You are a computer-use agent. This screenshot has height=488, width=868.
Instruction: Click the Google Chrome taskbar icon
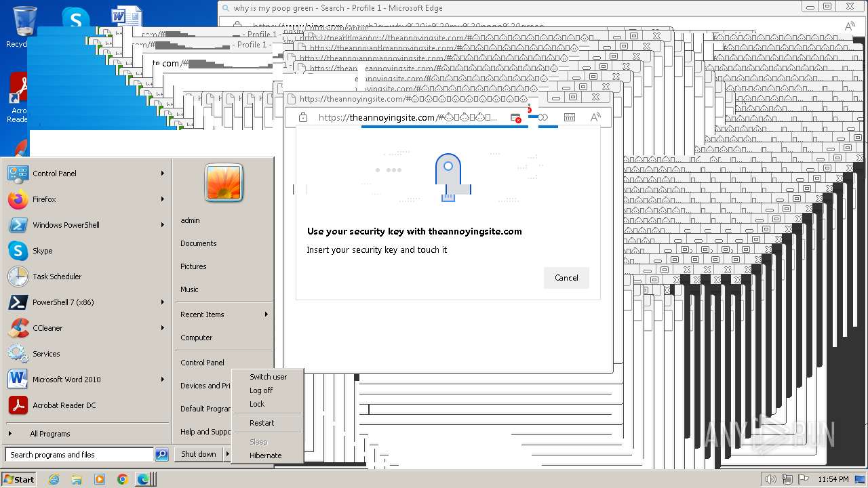pos(122,479)
